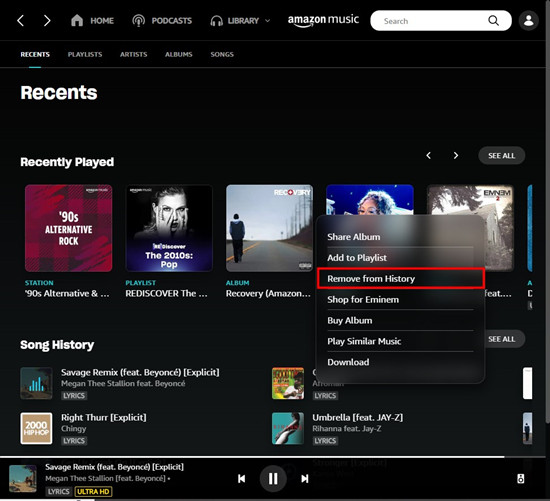Open the 2010s Pop playlist cover

(169, 228)
